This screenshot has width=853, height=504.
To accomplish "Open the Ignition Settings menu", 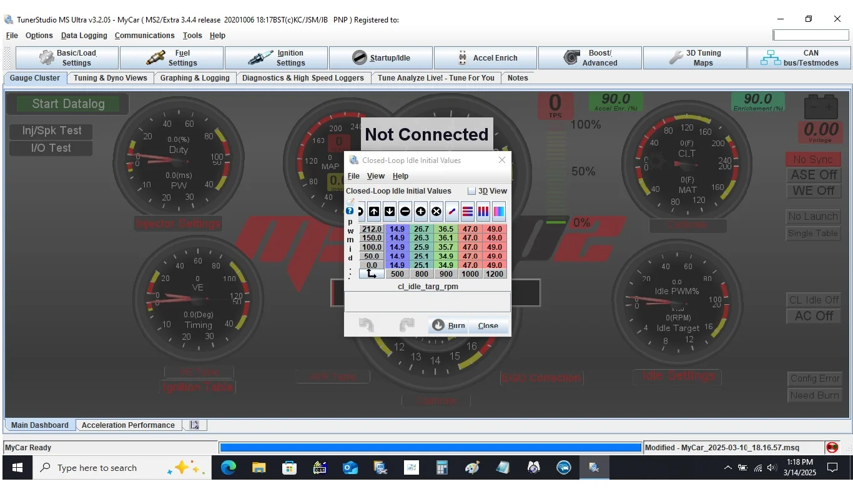I will pyautogui.click(x=277, y=58).
